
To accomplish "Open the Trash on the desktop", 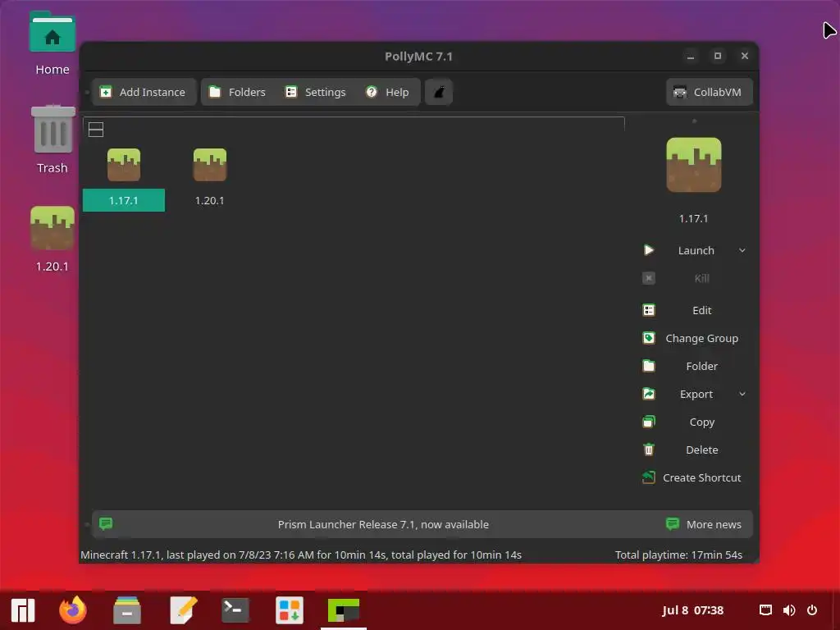I will click(52, 139).
